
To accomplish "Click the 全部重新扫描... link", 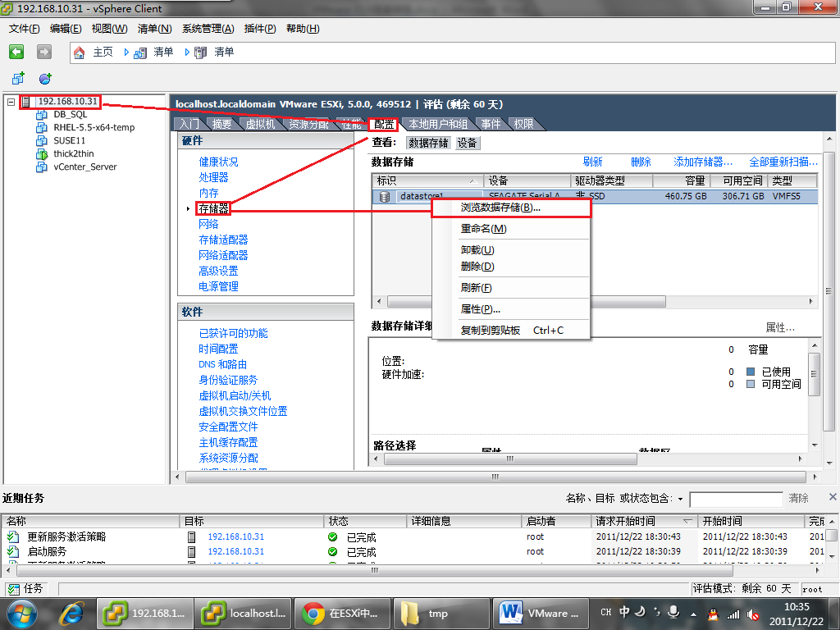I will pos(783,162).
